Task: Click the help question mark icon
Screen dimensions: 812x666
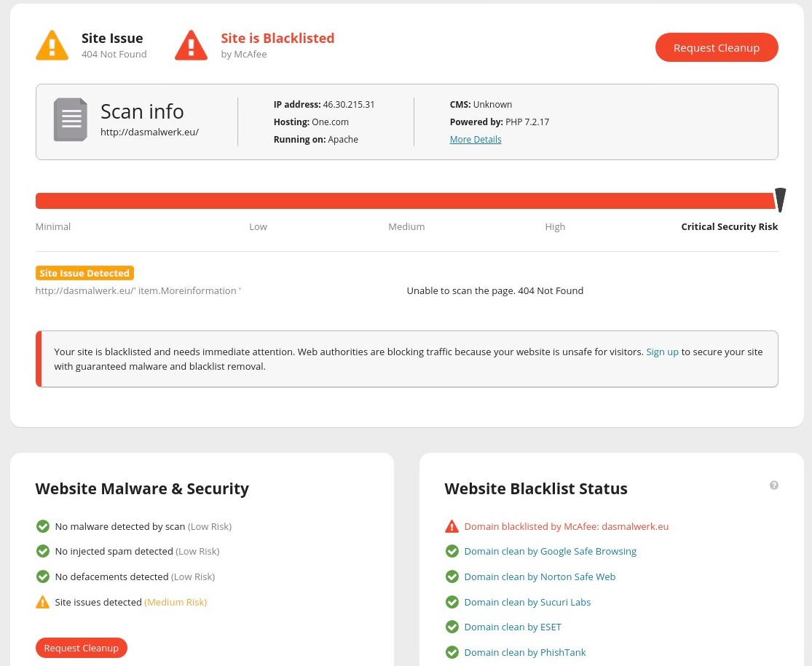Action: 773,485
